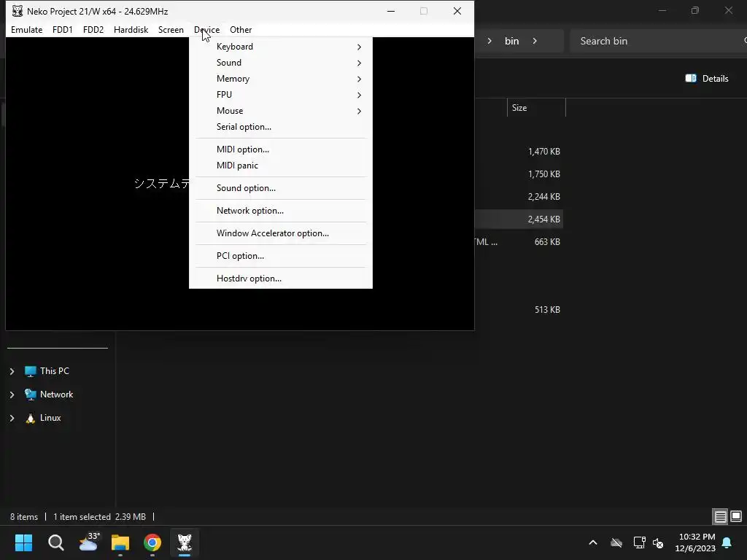Open the Emulate menu
The height and width of the screenshot is (560, 747).
tap(27, 29)
